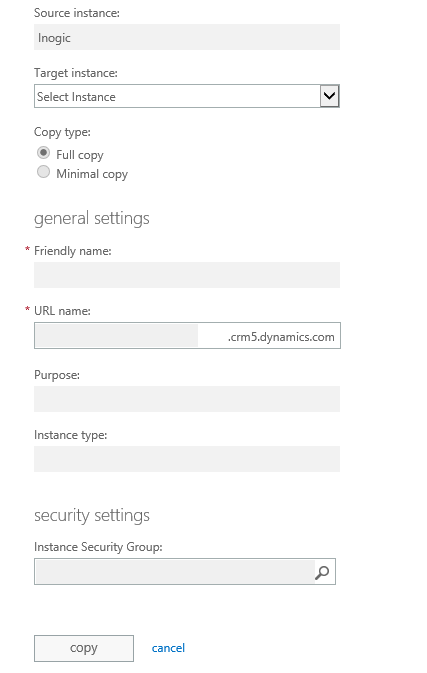Viewport: 427px width, 673px height.
Task: Focus the Purpose input field
Action: [187, 399]
